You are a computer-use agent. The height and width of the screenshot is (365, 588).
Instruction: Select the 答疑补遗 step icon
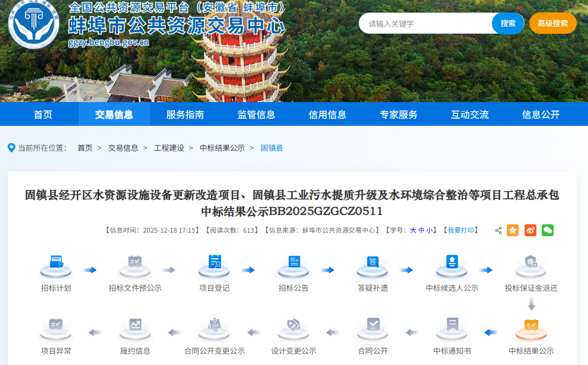point(372,266)
